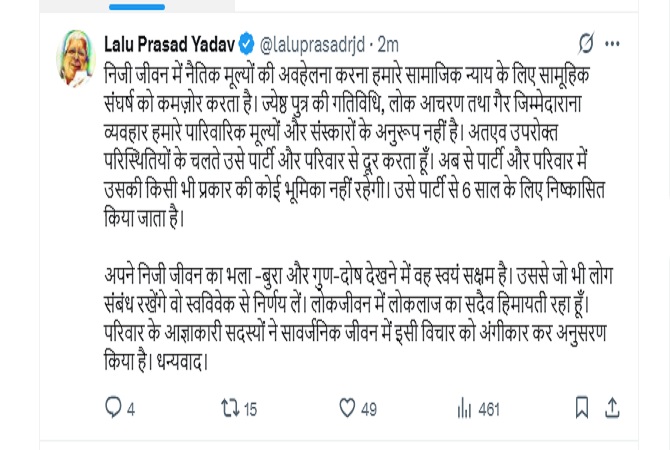Click the reply count 4

[131, 408]
